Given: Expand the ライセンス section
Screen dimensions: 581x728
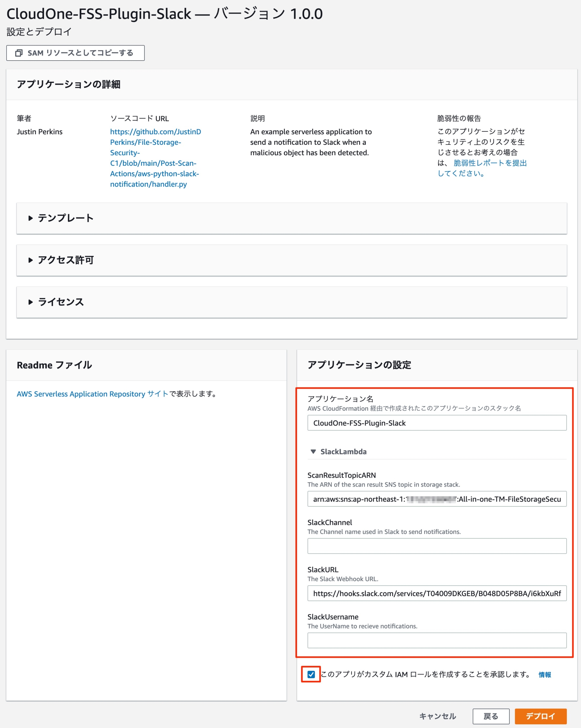Looking at the screenshot, I should (x=292, y=302).
